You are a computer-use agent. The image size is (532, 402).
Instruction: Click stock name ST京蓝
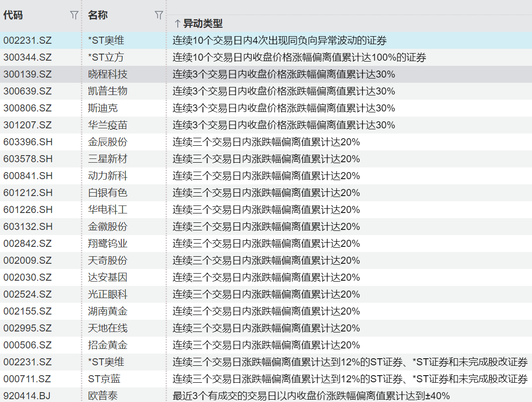(104, 379)
